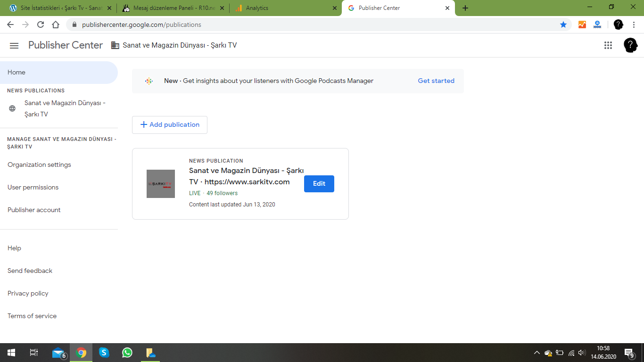Click Send feedback
This screenshot has width=644, height=362.
(30, 271)
